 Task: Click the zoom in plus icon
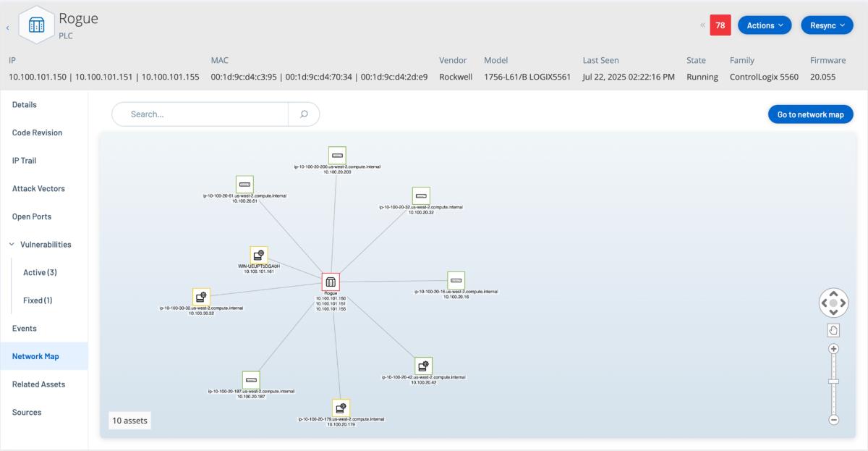point(833,349)
